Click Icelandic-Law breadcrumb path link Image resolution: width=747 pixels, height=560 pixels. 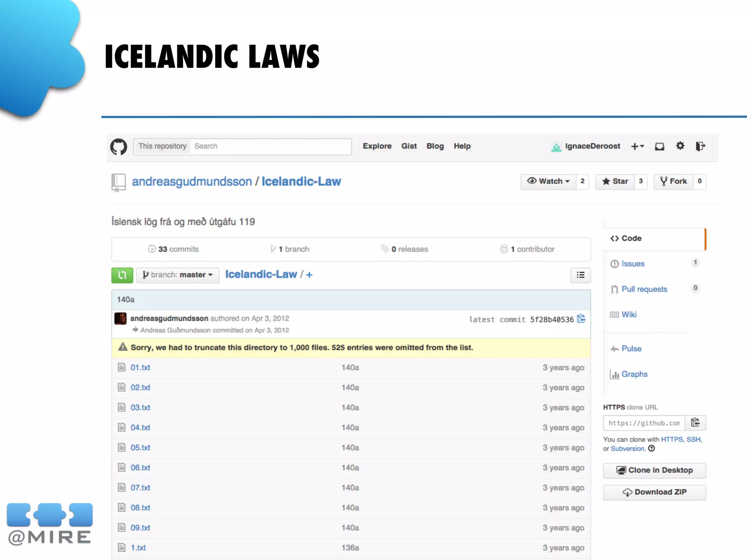pyautogui.click(x=261, y=274)
